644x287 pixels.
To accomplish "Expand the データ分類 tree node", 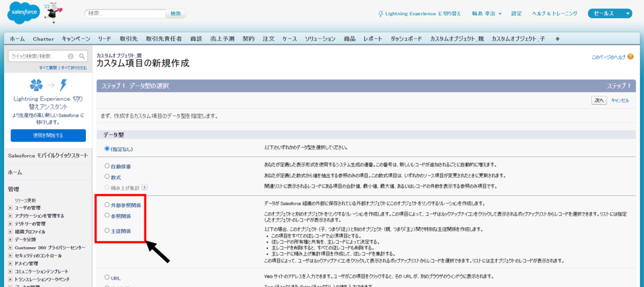I will [x=10, y=239].
